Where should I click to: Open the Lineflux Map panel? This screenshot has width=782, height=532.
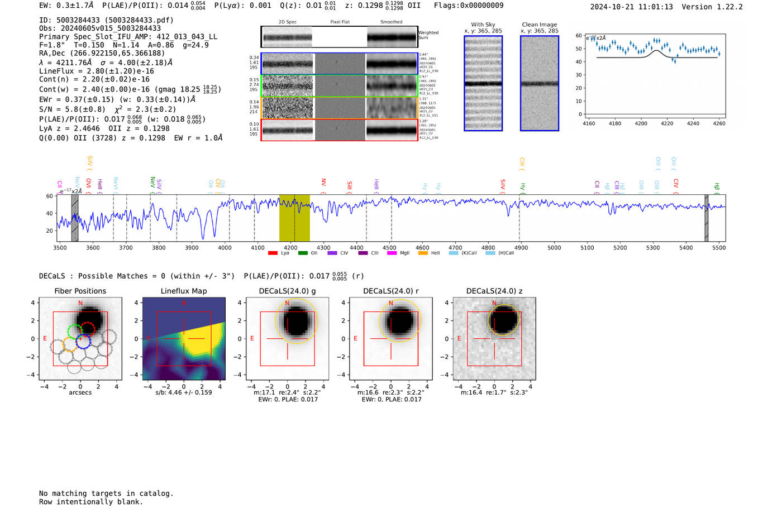pyautogui.click(x=184, y=339)
